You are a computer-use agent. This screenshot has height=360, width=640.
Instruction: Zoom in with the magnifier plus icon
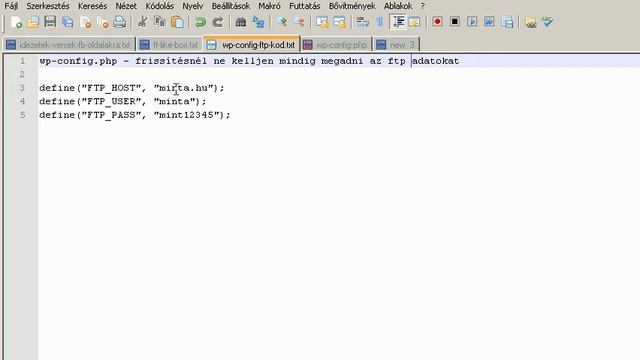click(281, 22)
